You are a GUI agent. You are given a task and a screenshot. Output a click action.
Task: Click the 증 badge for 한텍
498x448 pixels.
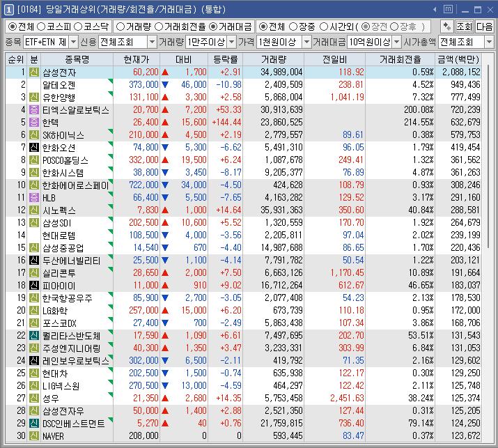(34, 123)
